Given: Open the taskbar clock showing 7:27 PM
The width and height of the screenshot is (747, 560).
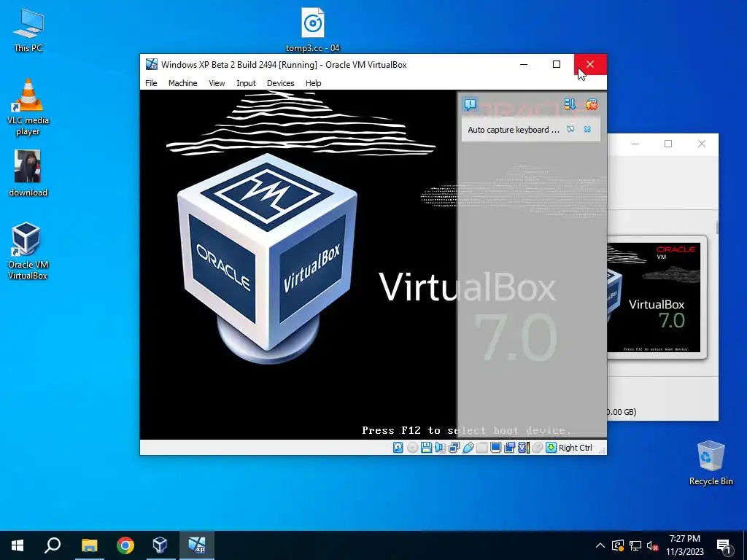Looking at the screenshot, I should [x=684, y=545].
